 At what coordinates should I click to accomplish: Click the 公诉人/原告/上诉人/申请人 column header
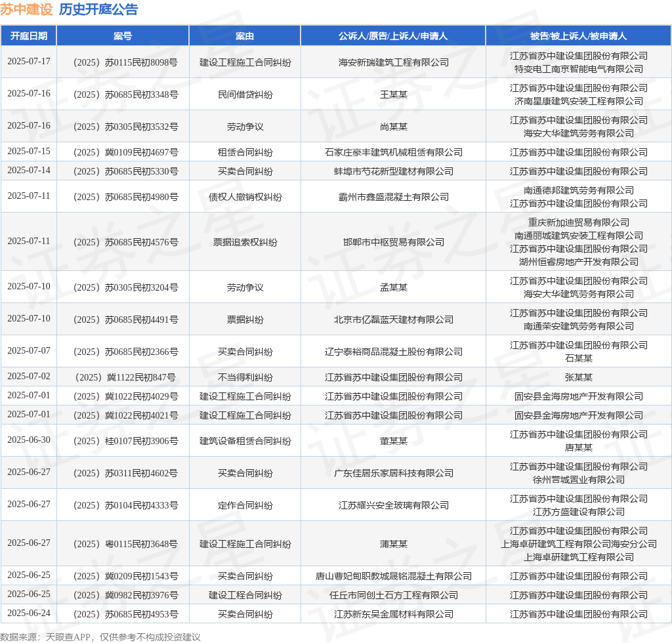point(393,36)
